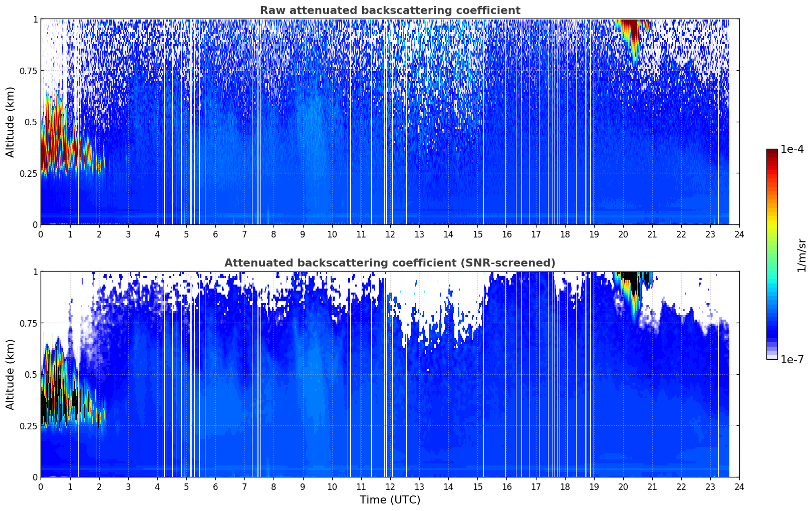Click hour 24 tick on the bottom plot
The height and width of the screenshot is (511, 812).
tap(739, 486)
